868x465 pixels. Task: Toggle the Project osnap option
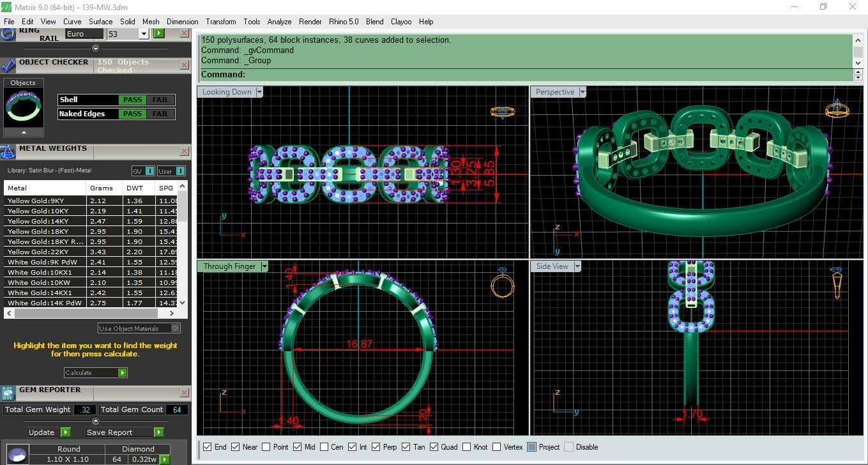[x=531, y=447]
